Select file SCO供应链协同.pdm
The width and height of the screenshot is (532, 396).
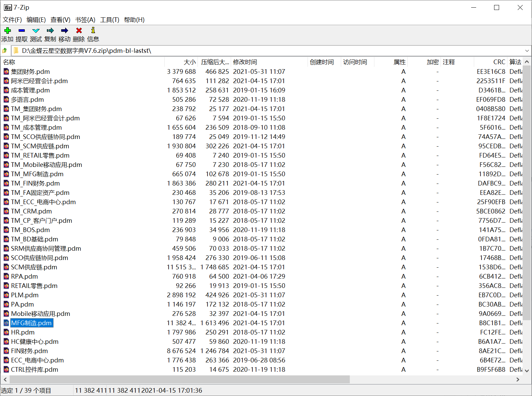click(40, 258)
